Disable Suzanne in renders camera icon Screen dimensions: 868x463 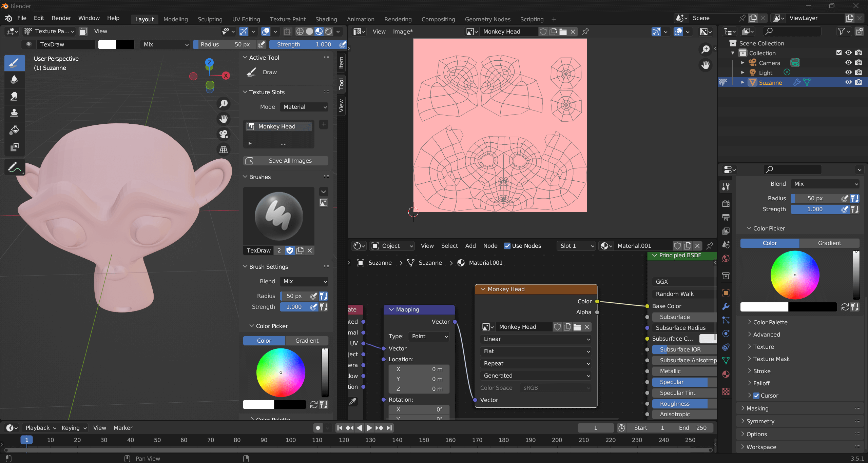[x=859, y=82]
